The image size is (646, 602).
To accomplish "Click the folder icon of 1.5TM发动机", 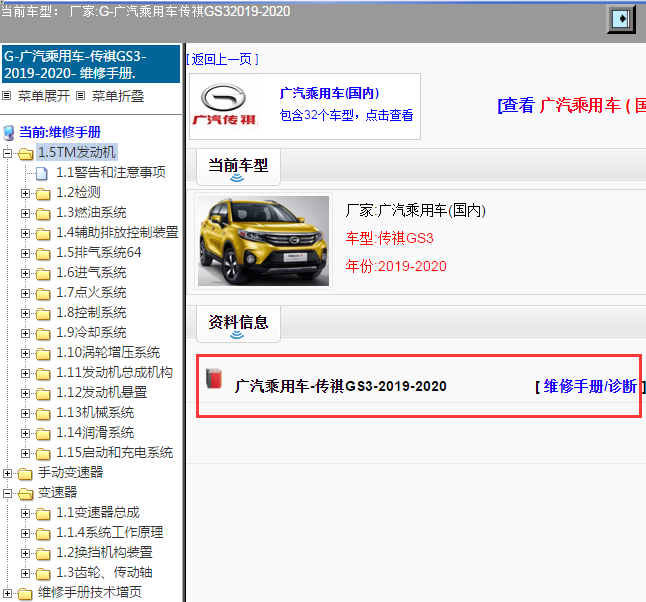I will pos(26,154).
